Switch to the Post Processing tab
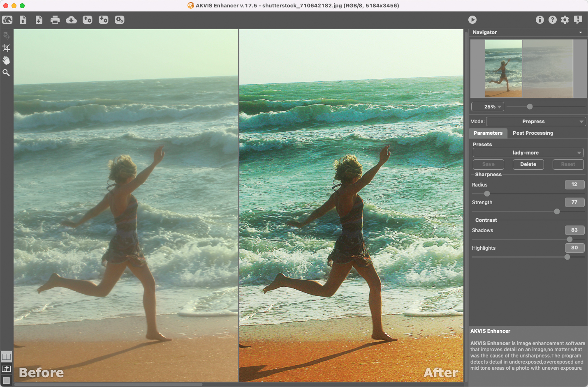The height and width of the screenshot is (387, 588). pyautogui.click(x=532, y=133)
